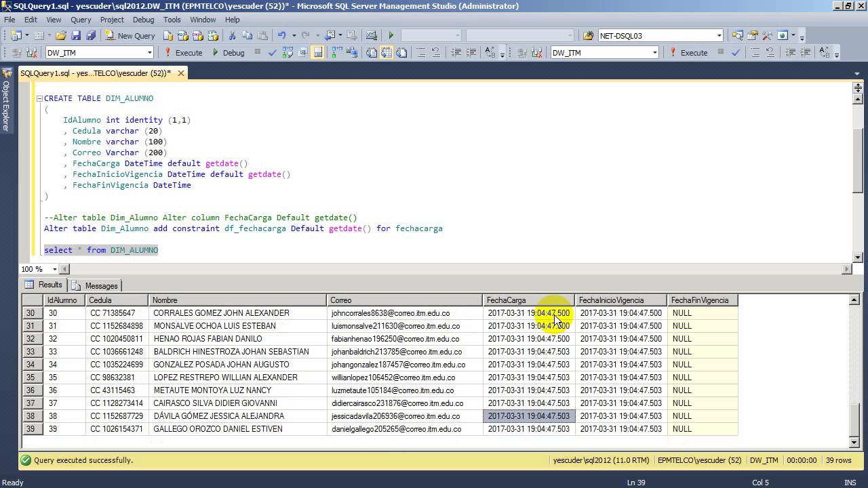
Task: Select the Results tab
Action: click(43, 285)
